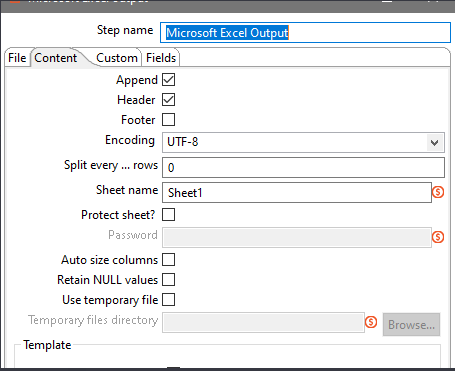Click the Step name label
This screenshot has height=371, width=455.
tap(125, 30)
